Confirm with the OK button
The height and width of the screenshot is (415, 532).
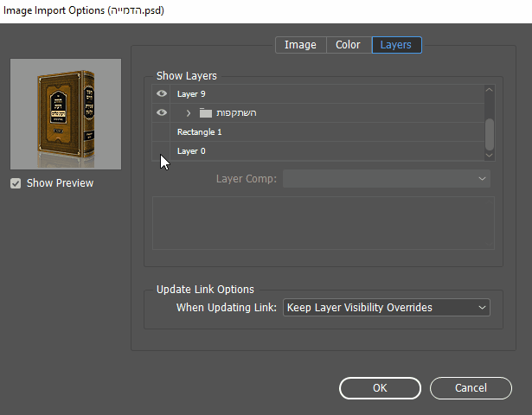point(380,388)
